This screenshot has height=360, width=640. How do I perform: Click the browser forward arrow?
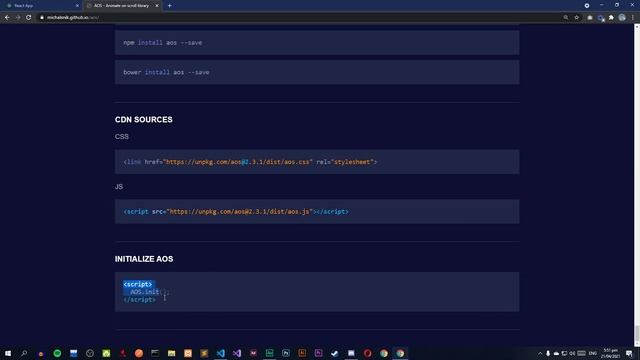tap(18, 18)
